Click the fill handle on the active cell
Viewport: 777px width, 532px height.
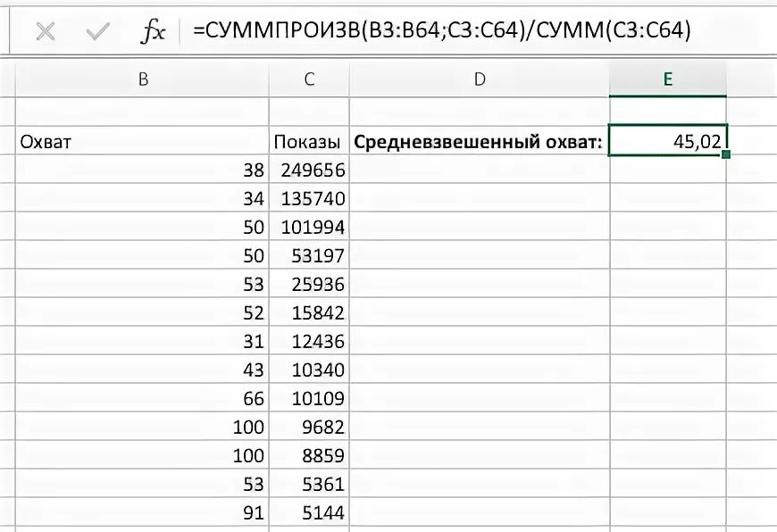tap(726, 154)
